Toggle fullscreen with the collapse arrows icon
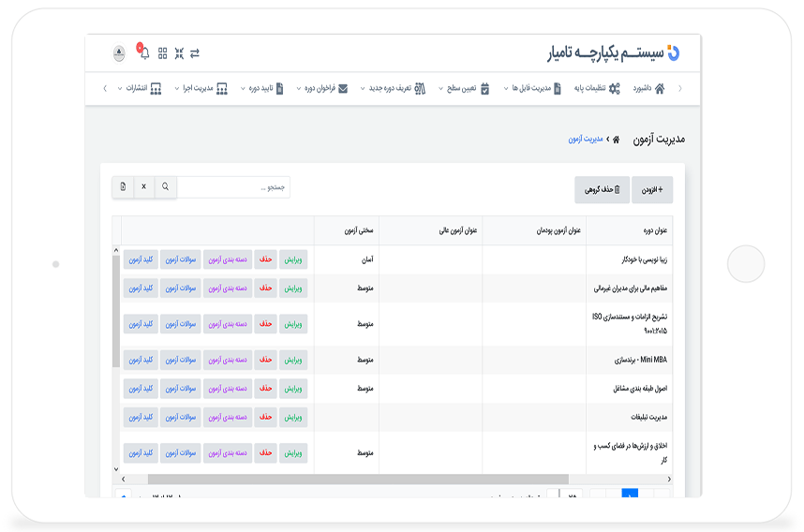The width and height of the screenshot is (804, 532). [x=178, y=53]
